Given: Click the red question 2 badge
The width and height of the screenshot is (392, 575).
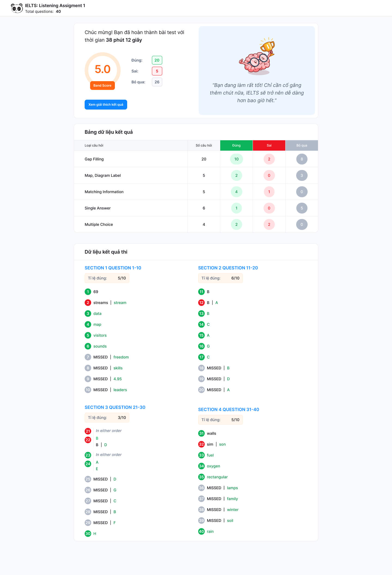Looking at the screenshot, I should tap(88, 303).
